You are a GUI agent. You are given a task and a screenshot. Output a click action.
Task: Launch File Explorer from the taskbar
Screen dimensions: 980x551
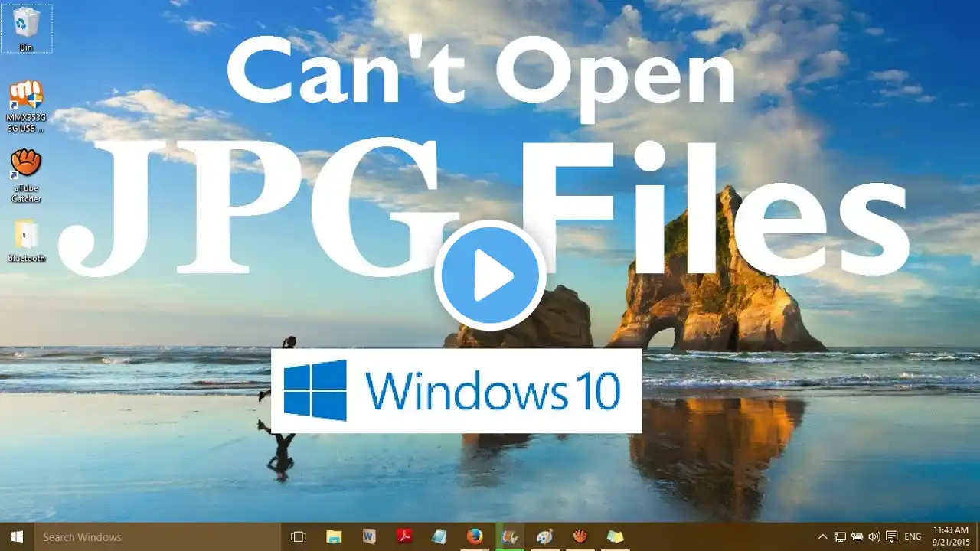tap(334, 536)
